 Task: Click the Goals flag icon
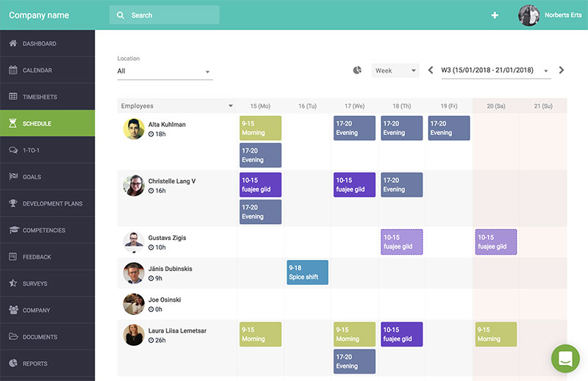click(x=13, y=176)
